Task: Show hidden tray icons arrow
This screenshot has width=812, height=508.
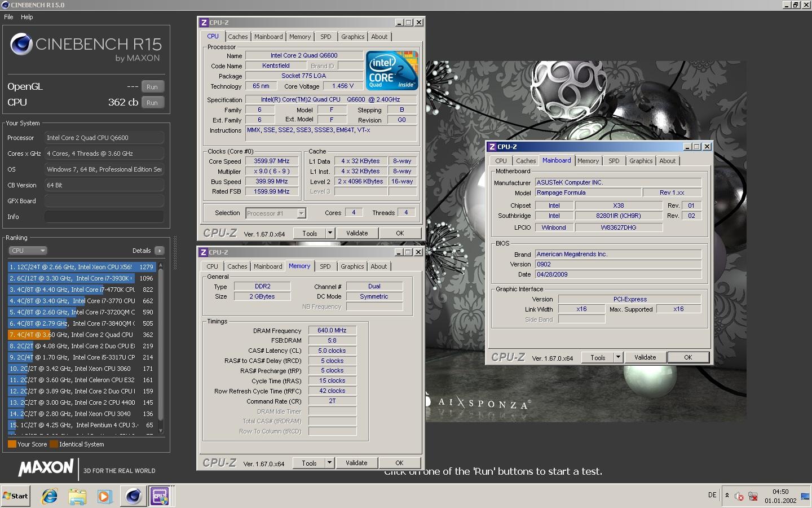Action: pyautogui.click(x=727, y=496)
